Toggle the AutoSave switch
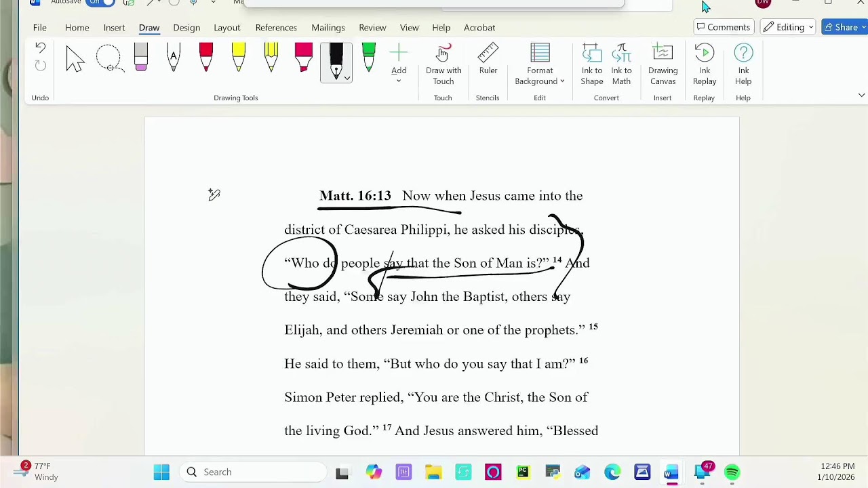Image resolution: width=868 pixels, height=488 pixels. click(x=100, y=2)
